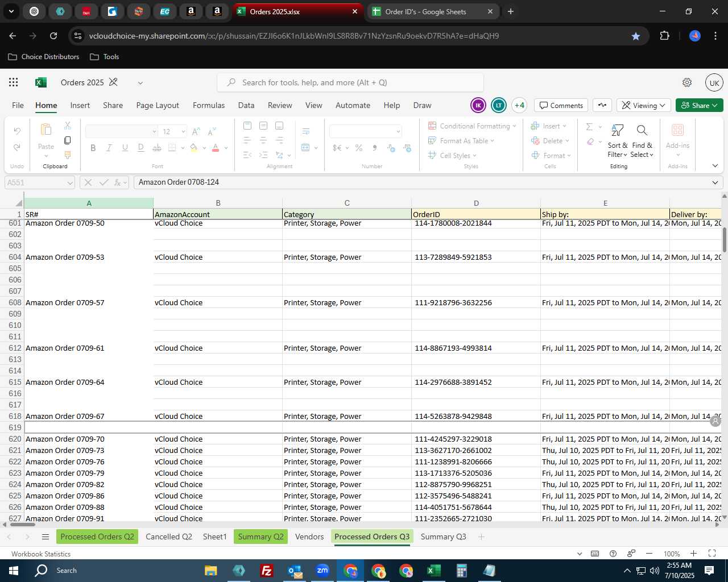Viewport: 728px width, 582px height.
Task: Open the Choice Distributors bookmark folder
Action: click(x=44, y=57)
